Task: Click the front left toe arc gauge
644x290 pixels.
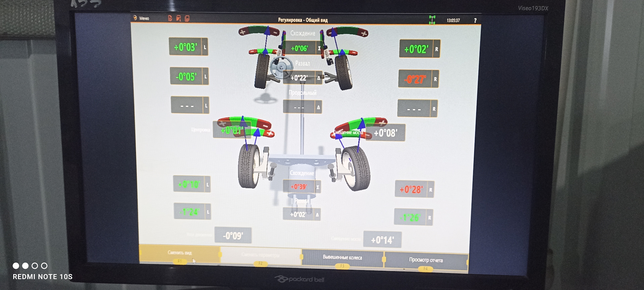Action: point(259,31)
